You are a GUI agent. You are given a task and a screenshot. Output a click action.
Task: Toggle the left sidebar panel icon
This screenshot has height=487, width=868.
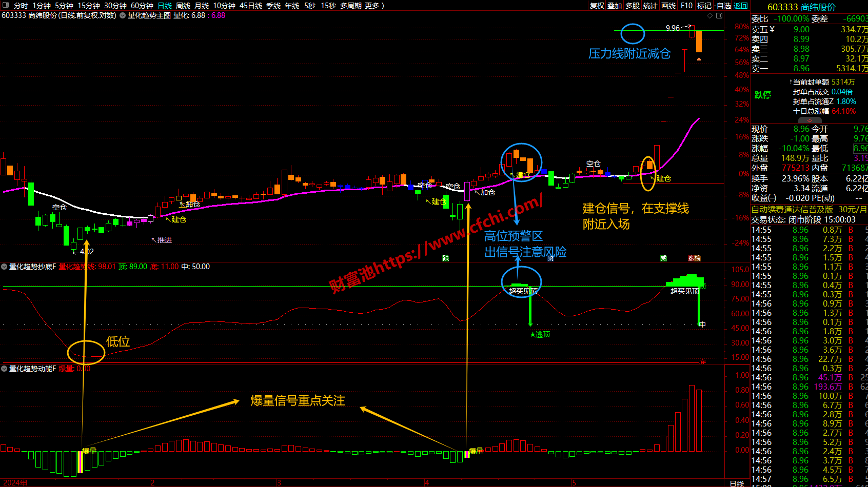(5, 6)
